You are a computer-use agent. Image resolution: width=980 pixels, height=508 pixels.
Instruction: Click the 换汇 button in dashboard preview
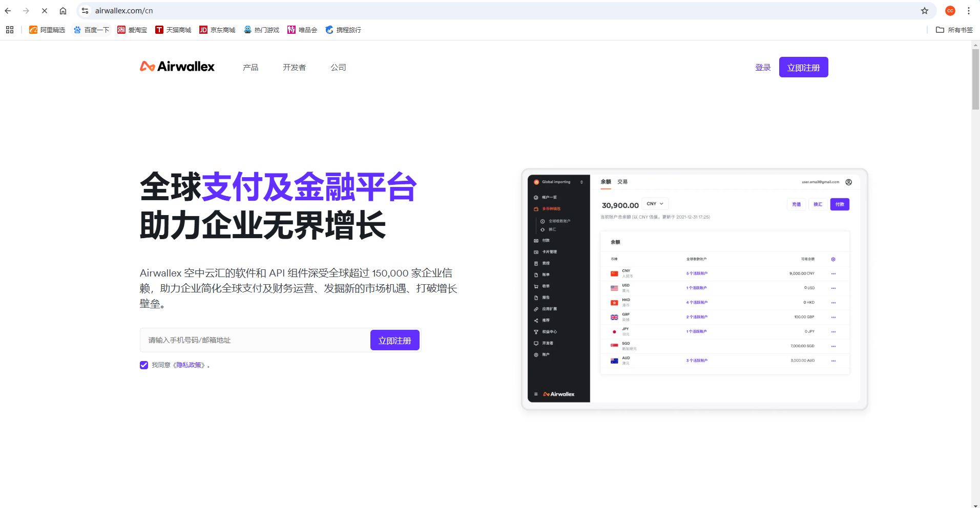tap(818, 204)
